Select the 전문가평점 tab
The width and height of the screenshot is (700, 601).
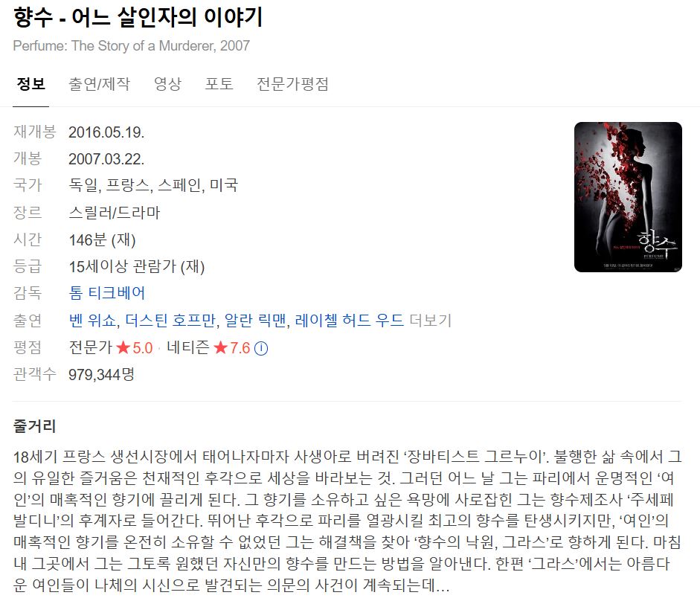[292, 84]
